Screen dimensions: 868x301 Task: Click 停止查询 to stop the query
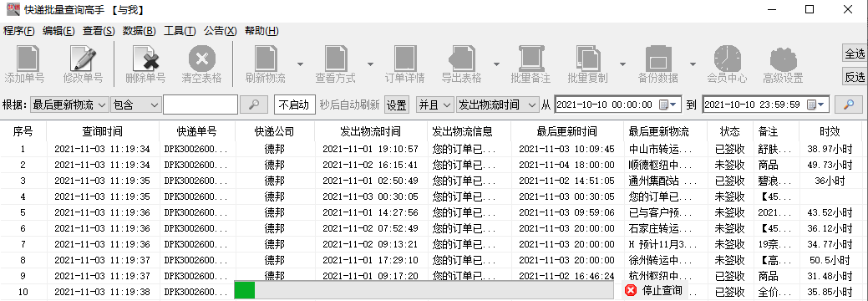point(662,290)
